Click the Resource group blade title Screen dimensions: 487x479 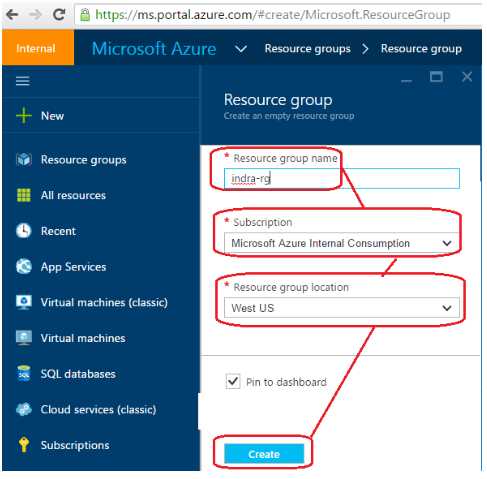278,100
